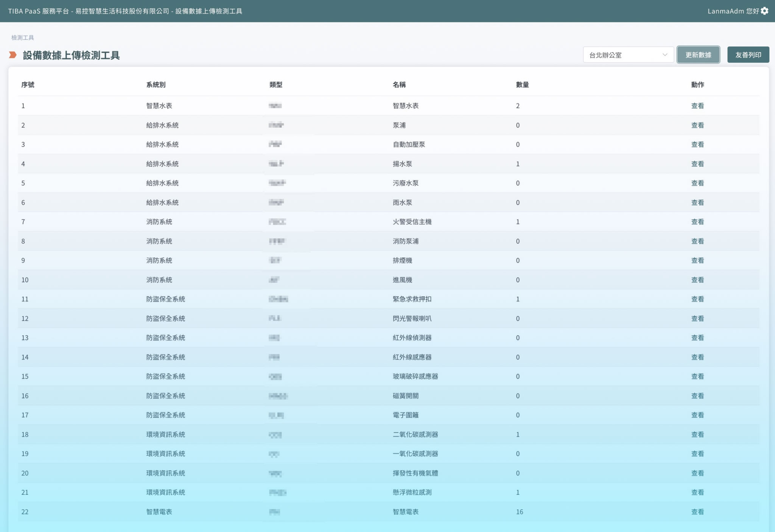Click 查看 for 智慧電表 row 22

click(x=697, y=512)
